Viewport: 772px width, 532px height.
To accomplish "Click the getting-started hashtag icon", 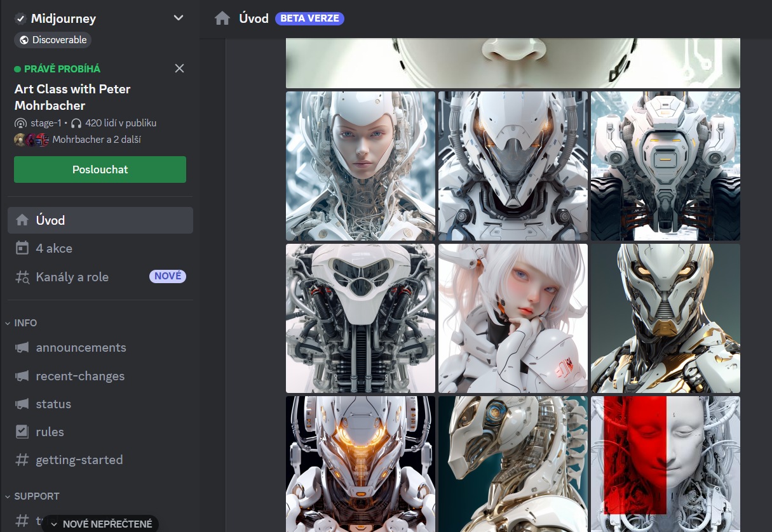I will point(22,460).
